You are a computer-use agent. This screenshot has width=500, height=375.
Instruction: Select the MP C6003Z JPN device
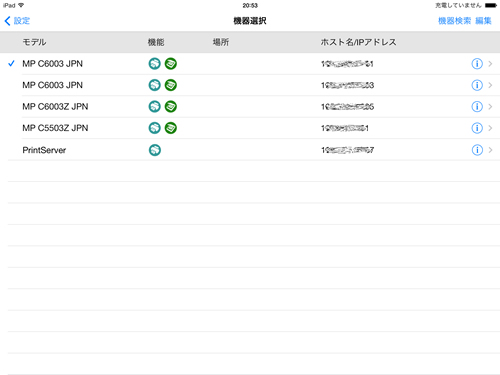[250, 107]
